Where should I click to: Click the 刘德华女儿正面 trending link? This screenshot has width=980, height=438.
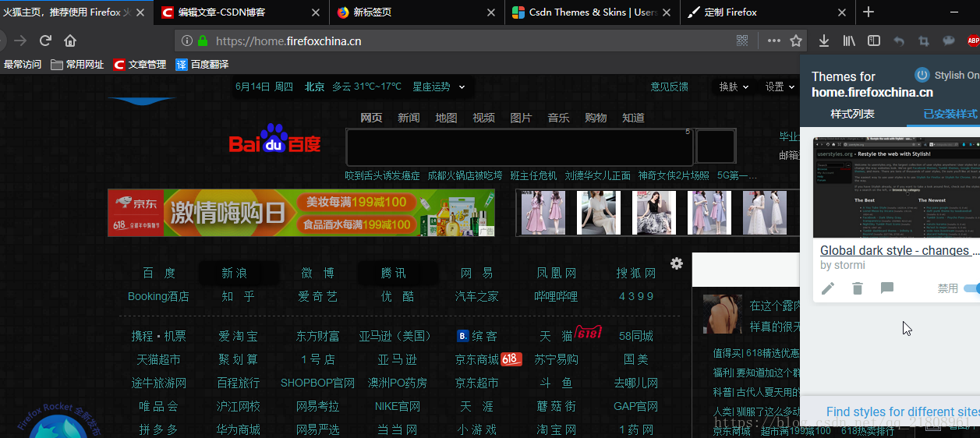click(598, 175)
